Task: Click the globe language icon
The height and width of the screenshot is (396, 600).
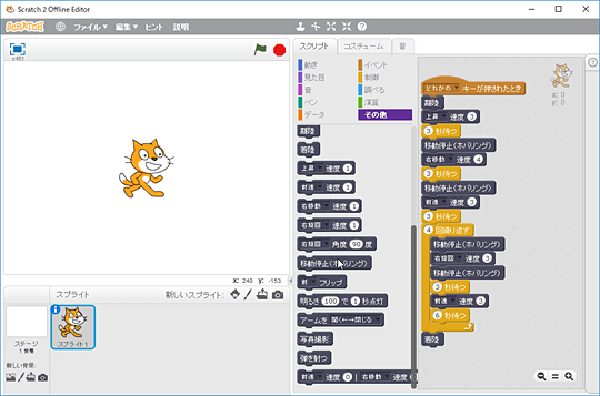Action: [60, 27]
